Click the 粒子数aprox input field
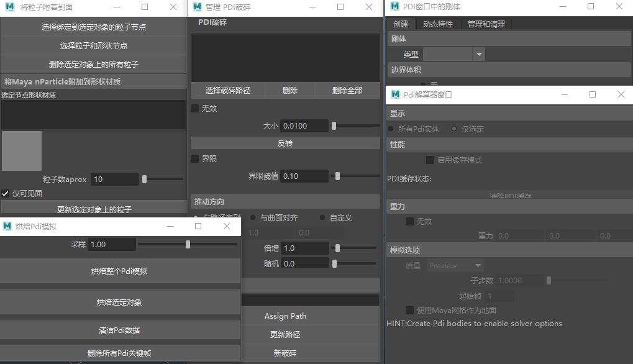This screenshot has width=633, height=364. pyautogui.click(x=114, y=179)
